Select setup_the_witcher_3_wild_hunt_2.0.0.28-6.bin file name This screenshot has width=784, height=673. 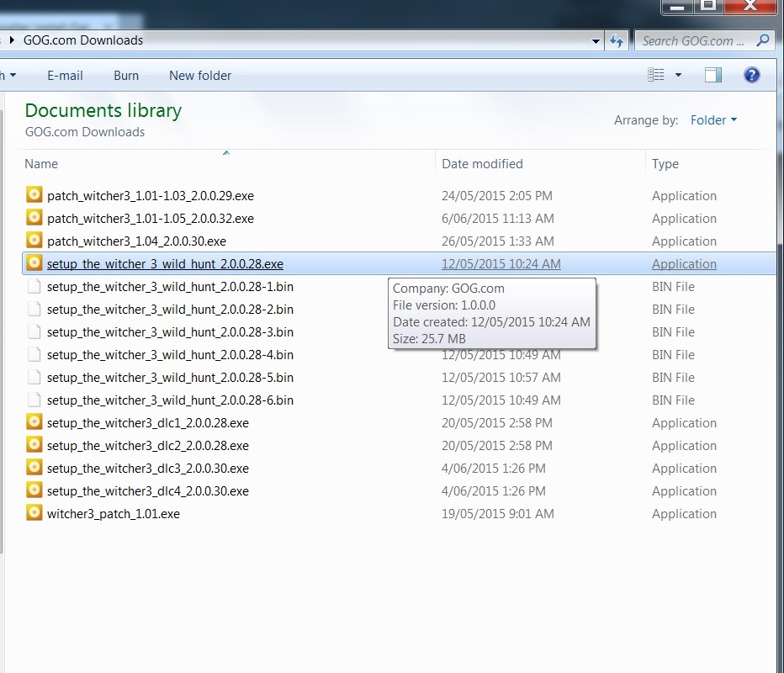[170, 400]
